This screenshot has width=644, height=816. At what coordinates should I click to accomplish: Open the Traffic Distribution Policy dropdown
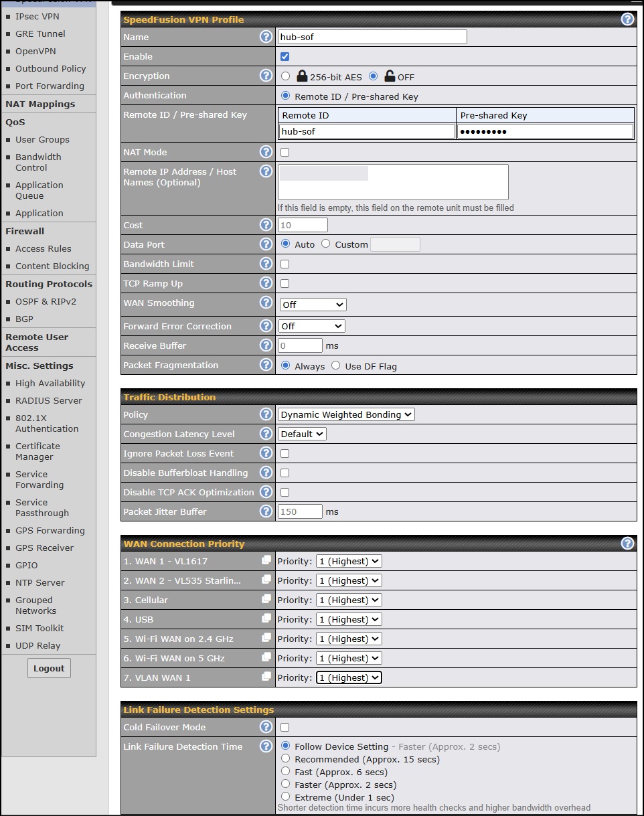pos(347,414)
